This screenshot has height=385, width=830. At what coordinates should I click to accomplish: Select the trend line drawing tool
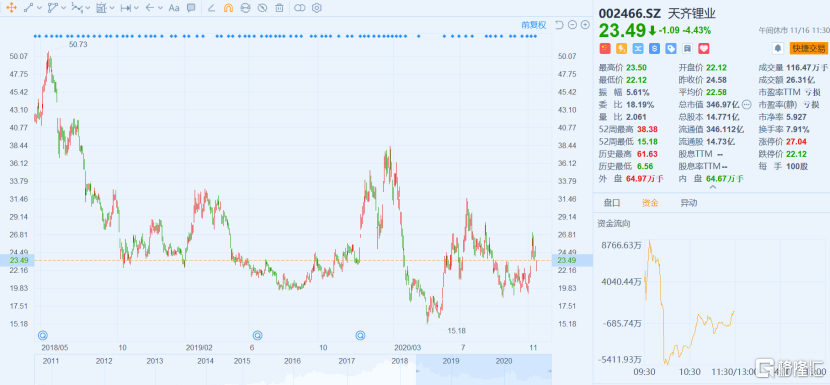point(29,8)
